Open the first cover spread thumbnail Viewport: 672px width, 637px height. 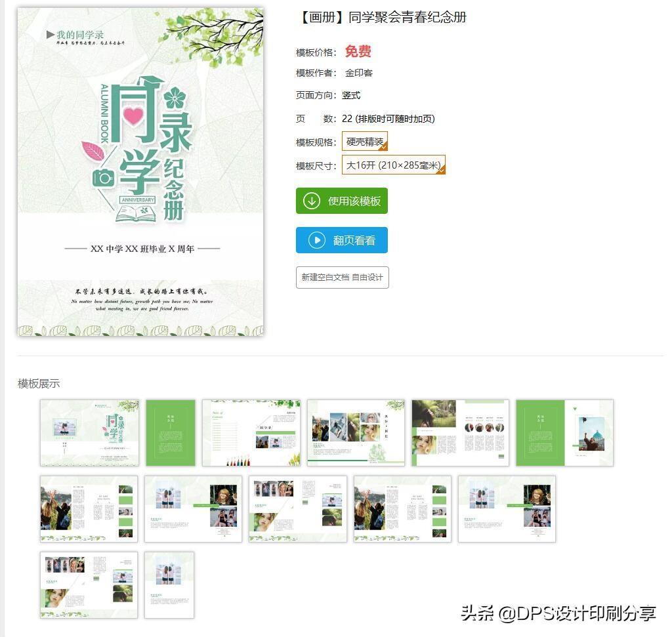89,433
